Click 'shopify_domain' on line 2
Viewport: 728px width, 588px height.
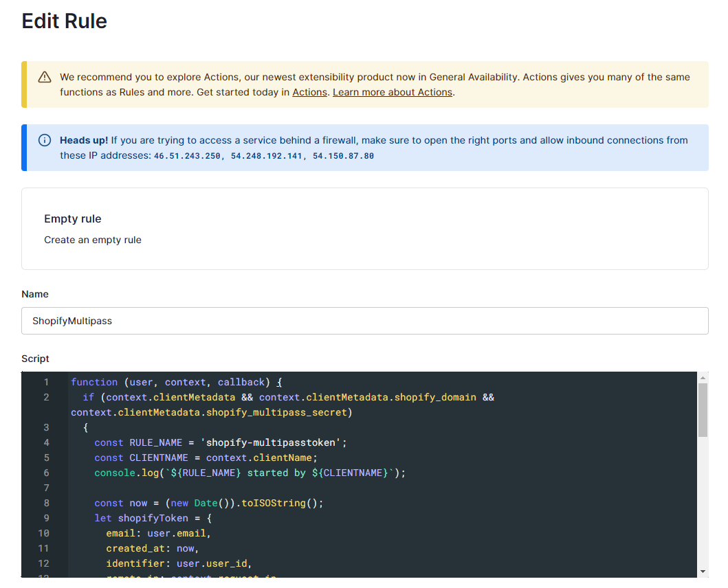(x=435, y=397)
